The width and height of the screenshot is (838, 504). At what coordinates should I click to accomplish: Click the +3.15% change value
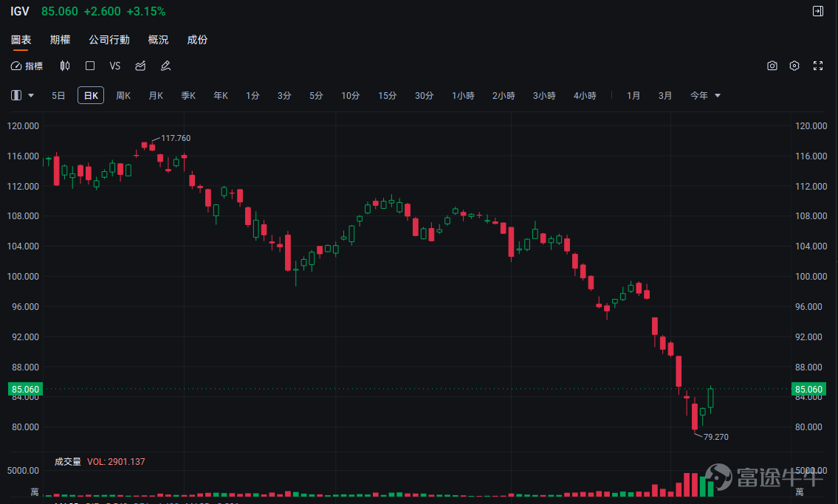[x=146, y=11]
